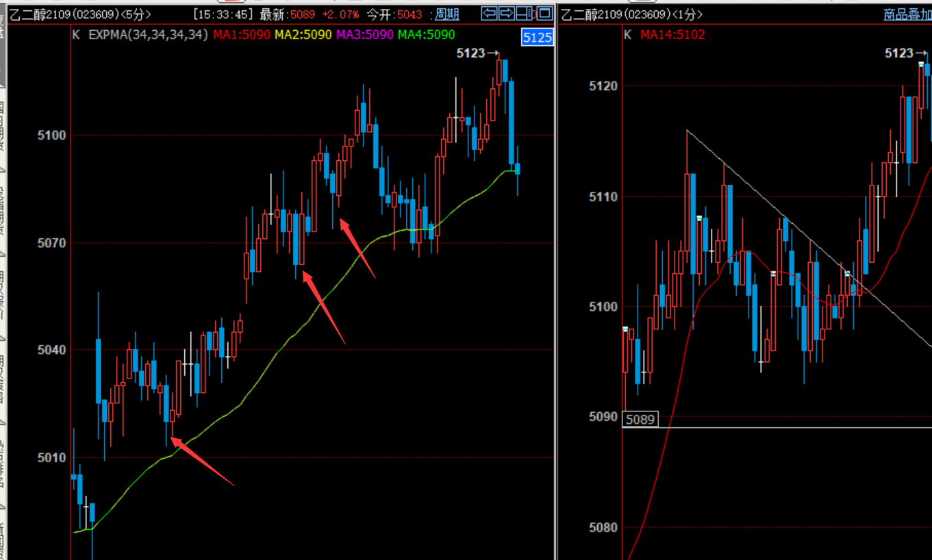
Task: Click the 5089 price label box
Action: click(640, 419)
